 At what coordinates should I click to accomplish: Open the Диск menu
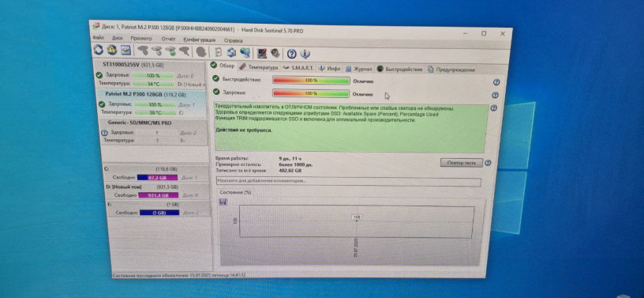coord(118,38)
